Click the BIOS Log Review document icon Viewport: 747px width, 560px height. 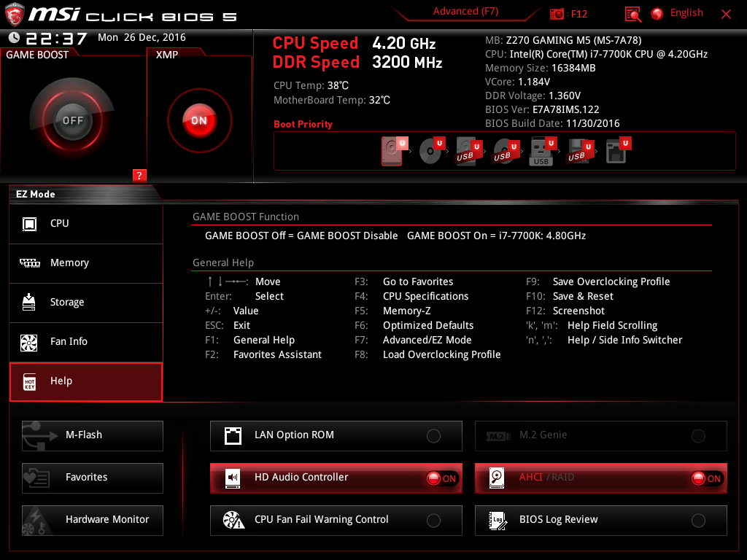(x=498, y=521)
